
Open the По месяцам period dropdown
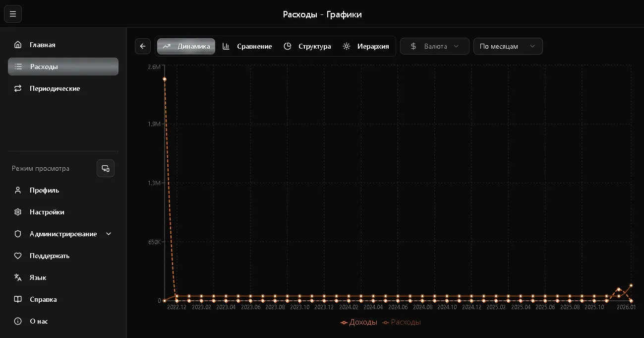pyautogui.click(x=508, y=46)
